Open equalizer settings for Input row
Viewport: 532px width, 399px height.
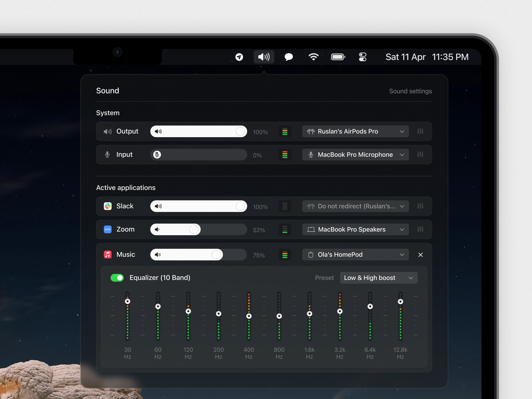pos(420,154)
